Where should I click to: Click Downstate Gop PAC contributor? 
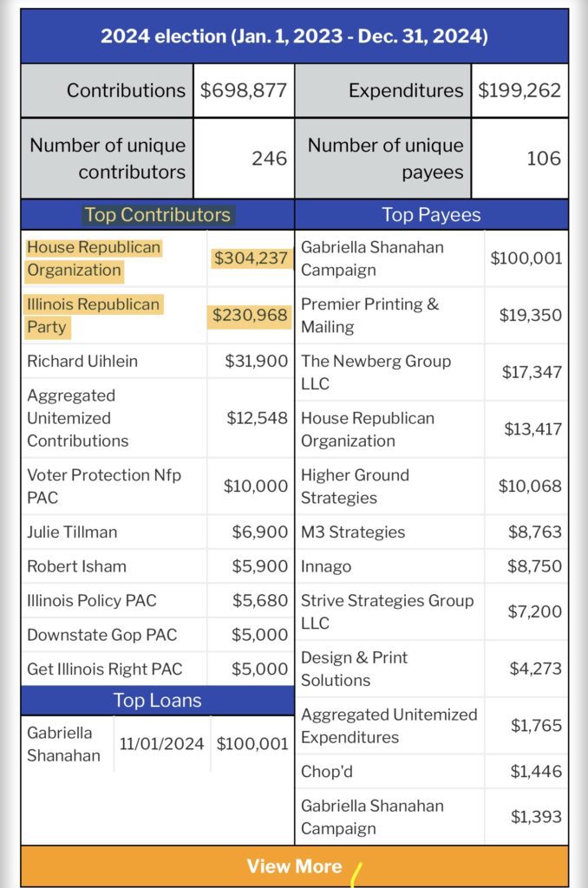point(100,635)
